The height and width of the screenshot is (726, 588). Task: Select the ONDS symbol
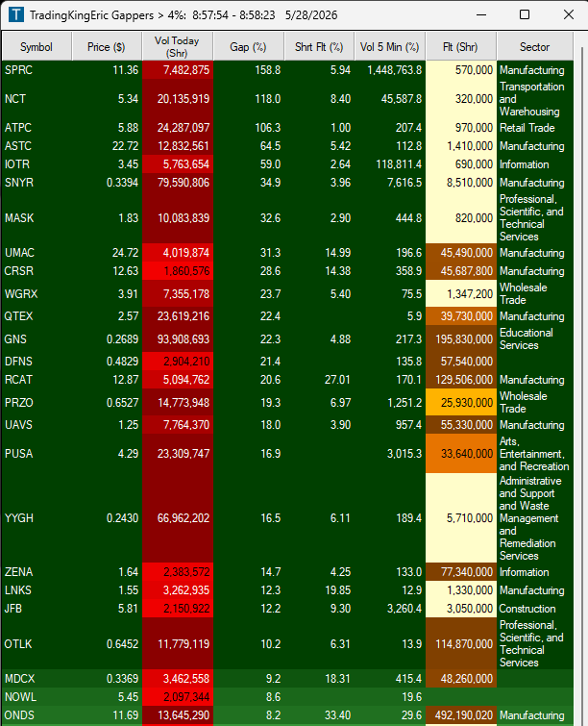19,714
